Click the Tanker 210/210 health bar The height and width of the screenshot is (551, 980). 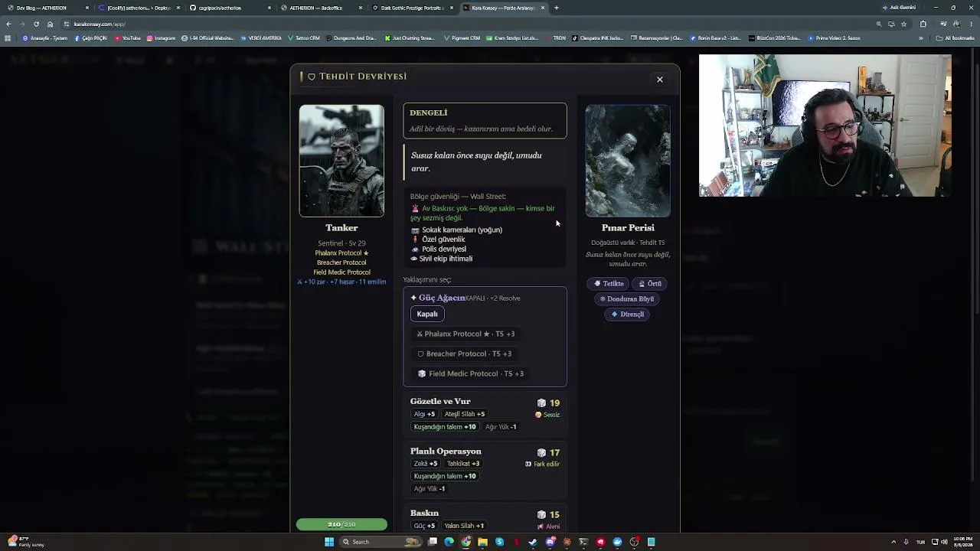[341, 524]
